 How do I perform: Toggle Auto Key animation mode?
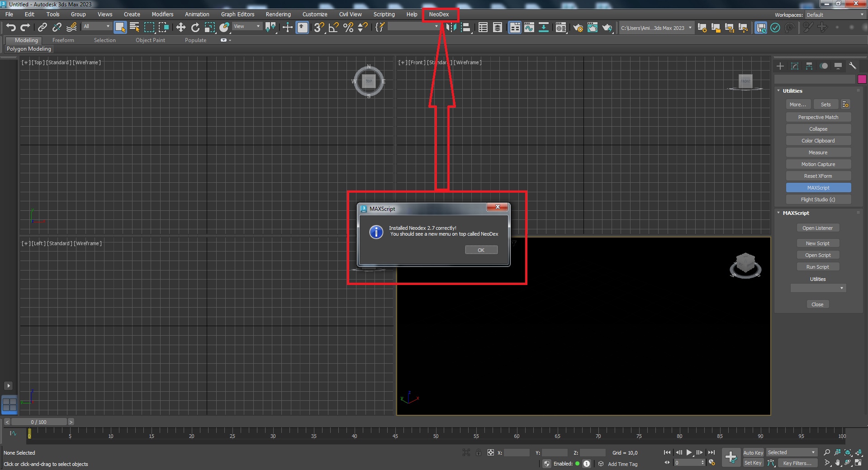[x=753, y=452]
